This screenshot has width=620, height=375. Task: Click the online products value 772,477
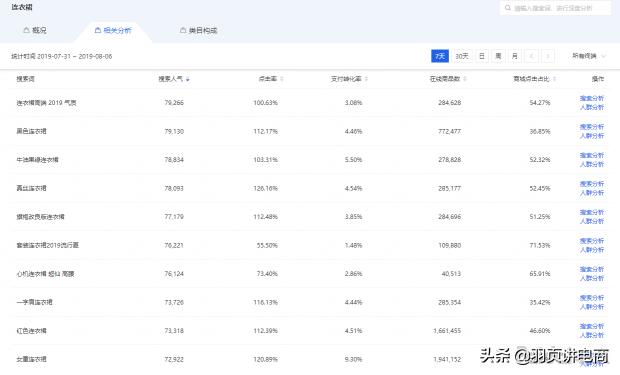click(449, 131)
